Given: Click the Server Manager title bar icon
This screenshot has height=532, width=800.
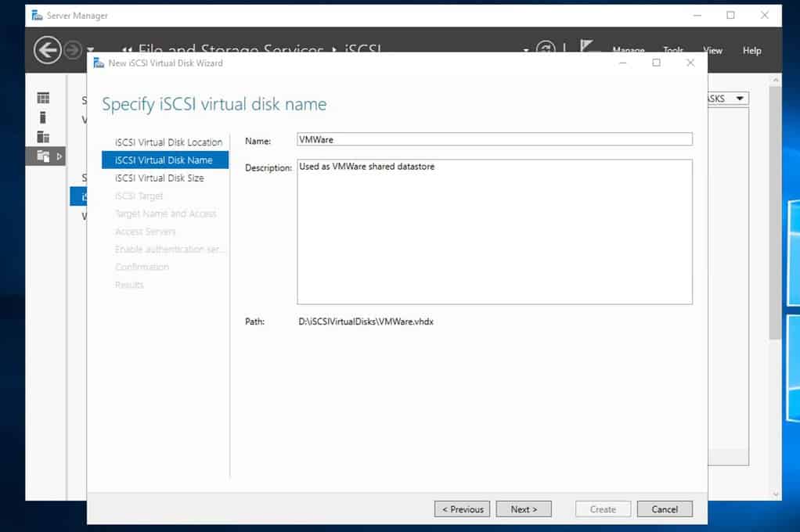Looking at the screenshot, I should (37, 16).
